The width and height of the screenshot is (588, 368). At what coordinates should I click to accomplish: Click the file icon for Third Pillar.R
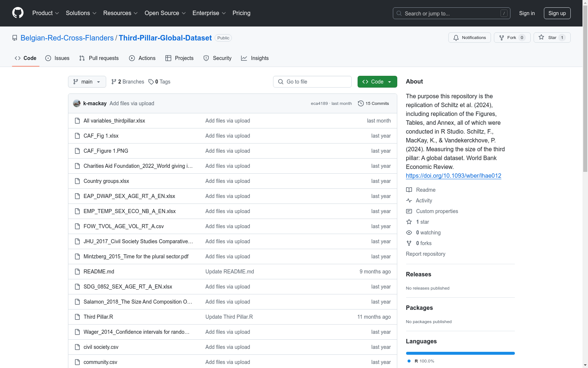77,317
